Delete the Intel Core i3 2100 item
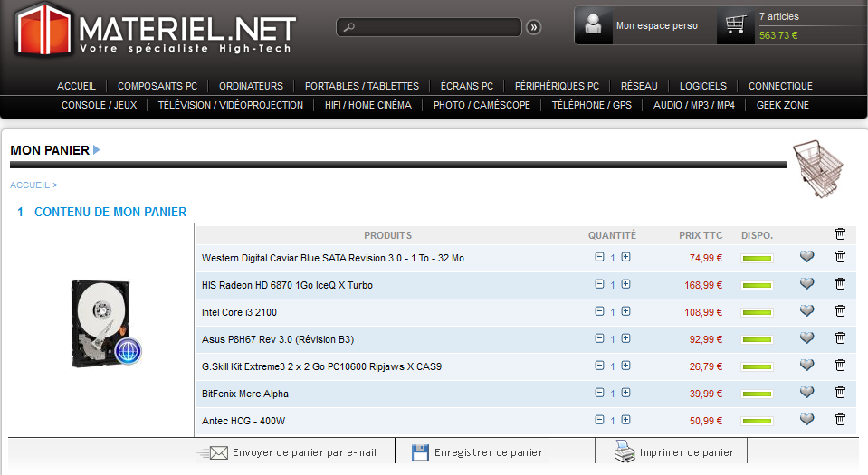The image size is (868, 475). tap(840, 311)
